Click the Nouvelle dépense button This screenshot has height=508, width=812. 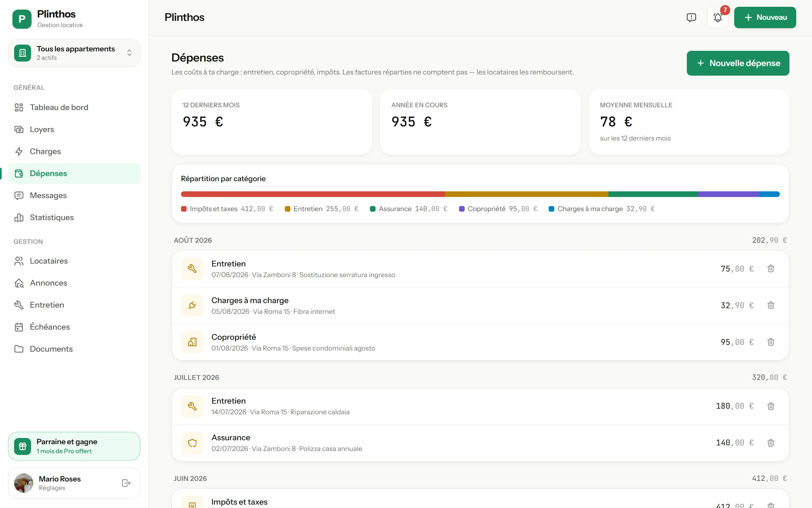pos(738,63)
